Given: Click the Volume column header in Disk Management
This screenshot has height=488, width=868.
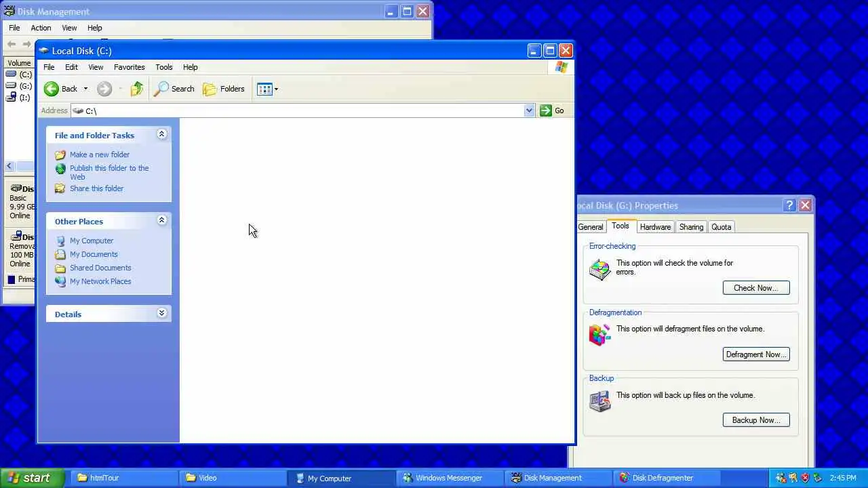Looking at the screenshot, I should (x=19, y=63).
